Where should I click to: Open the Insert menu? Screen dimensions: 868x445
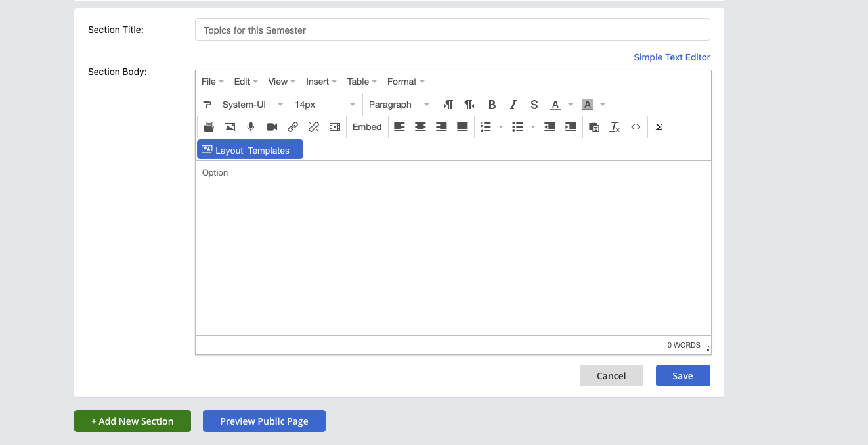[321, 82]
